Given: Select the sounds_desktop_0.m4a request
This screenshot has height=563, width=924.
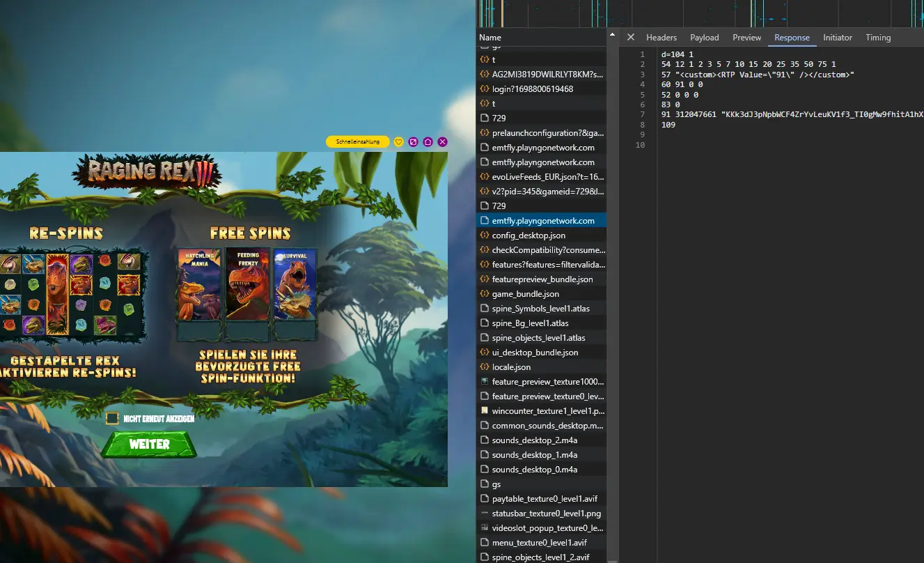Looking at the screenshot, I should pyautogui.click(x=542, y=469).
